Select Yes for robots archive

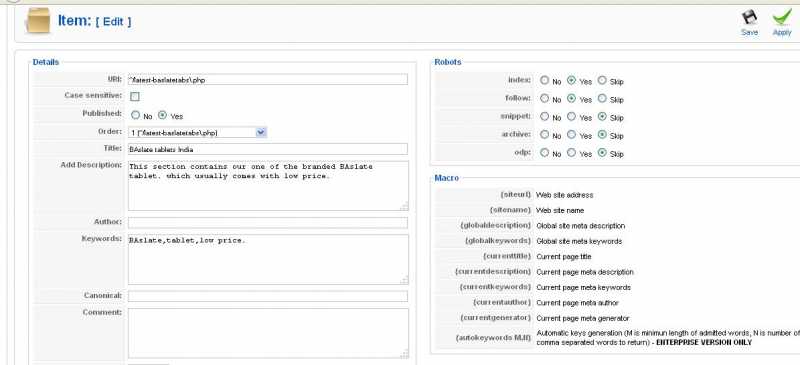(571, 135)
